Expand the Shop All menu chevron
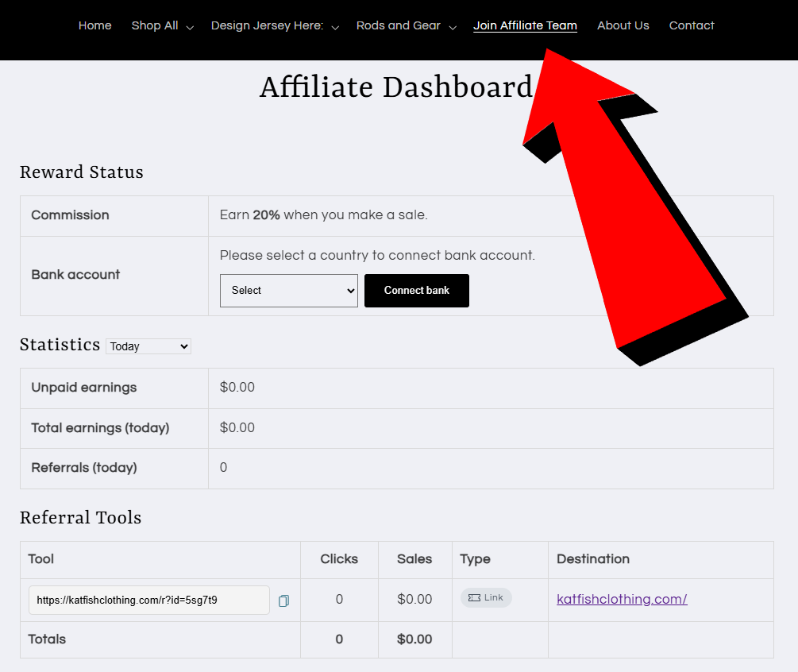 point(190,27)
